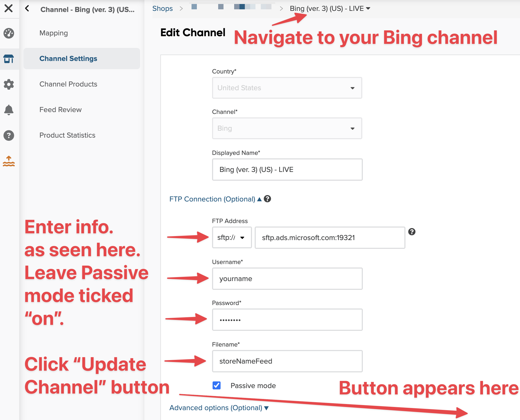Image resolution: width=520 pixels, height=420 pixels.
Task: Click the Displayed Name input field
Action: click(287, 170)
